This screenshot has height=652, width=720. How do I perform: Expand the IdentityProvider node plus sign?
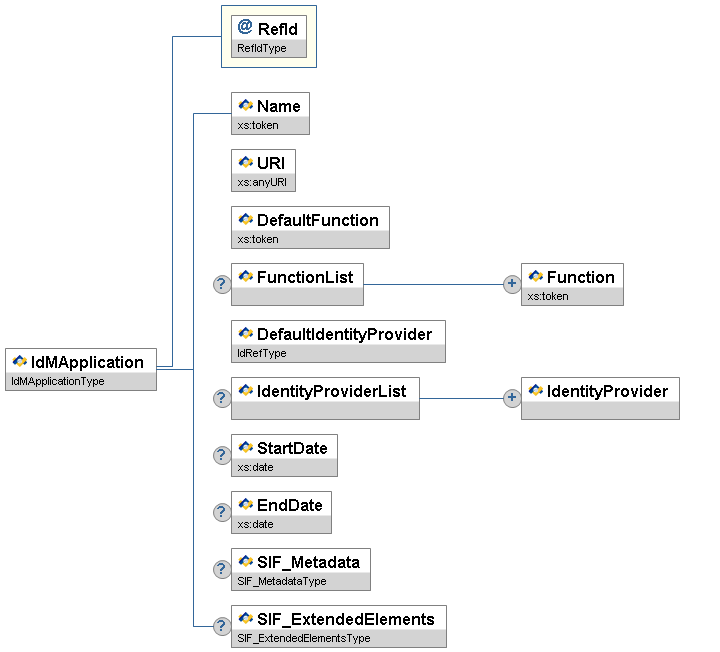click(x=511, y=399)
